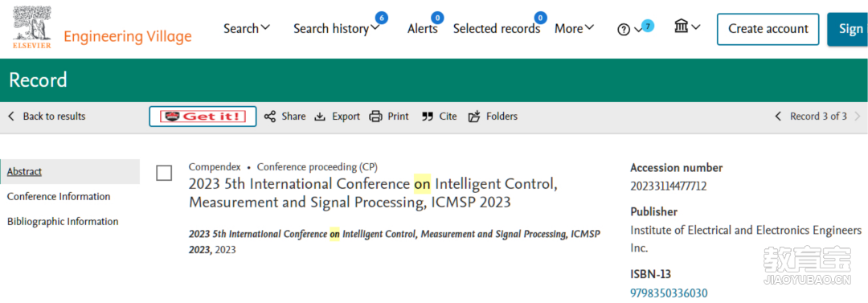This screenshot has width=868, height=303.
Task: Open the help question mark menu
Action: point(629,30)
